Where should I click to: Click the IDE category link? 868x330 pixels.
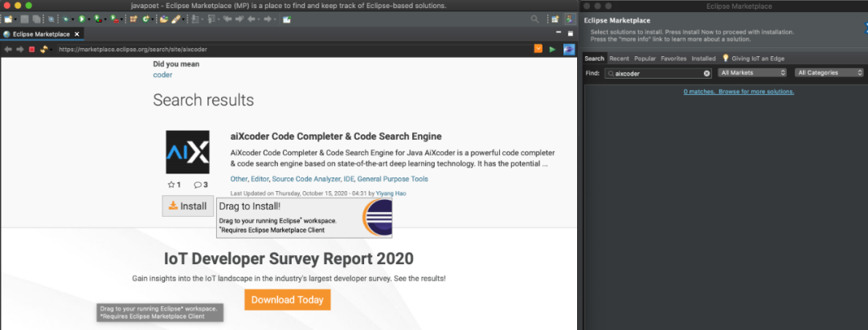click(x=348, y=179)
